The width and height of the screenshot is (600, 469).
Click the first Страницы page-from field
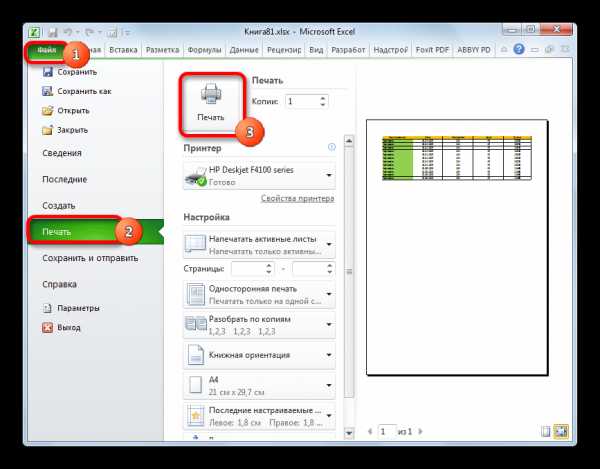[x=248, y=269]
